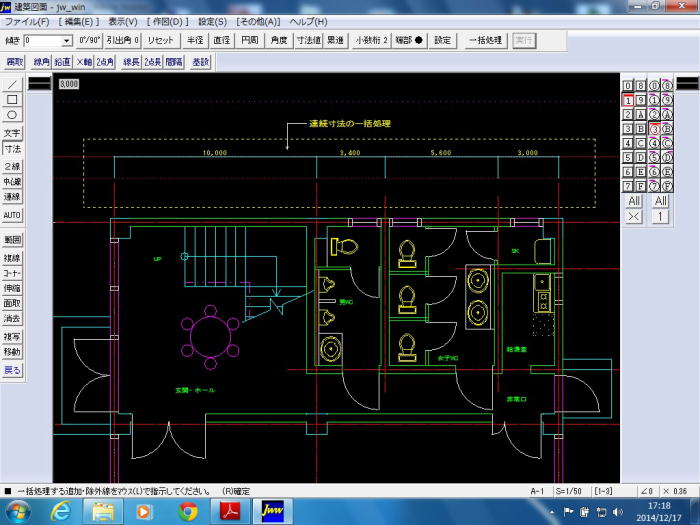Toggle layer 0 in the layer bar
The height and width of the screenshot is (525, 700).
628,86
